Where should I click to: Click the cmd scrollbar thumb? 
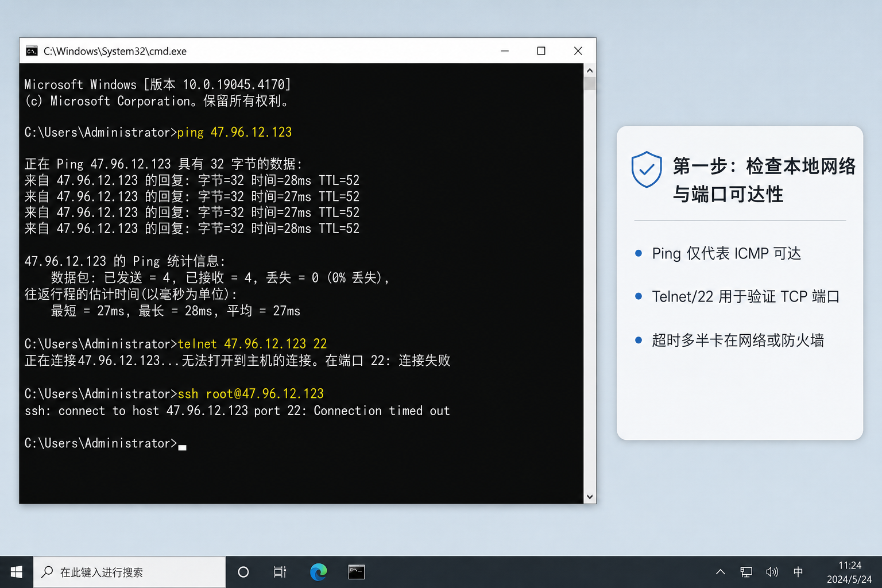tap(590, 84)
